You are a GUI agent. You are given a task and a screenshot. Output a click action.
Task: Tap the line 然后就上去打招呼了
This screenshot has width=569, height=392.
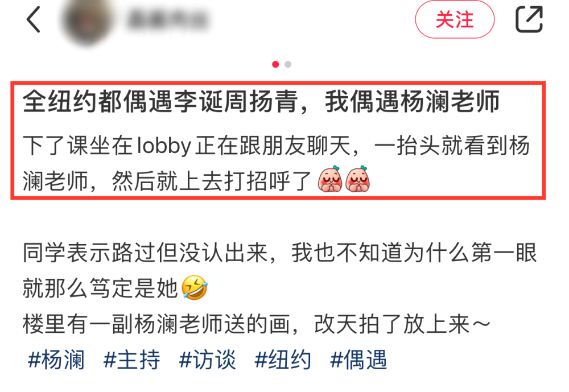(212, 181)
